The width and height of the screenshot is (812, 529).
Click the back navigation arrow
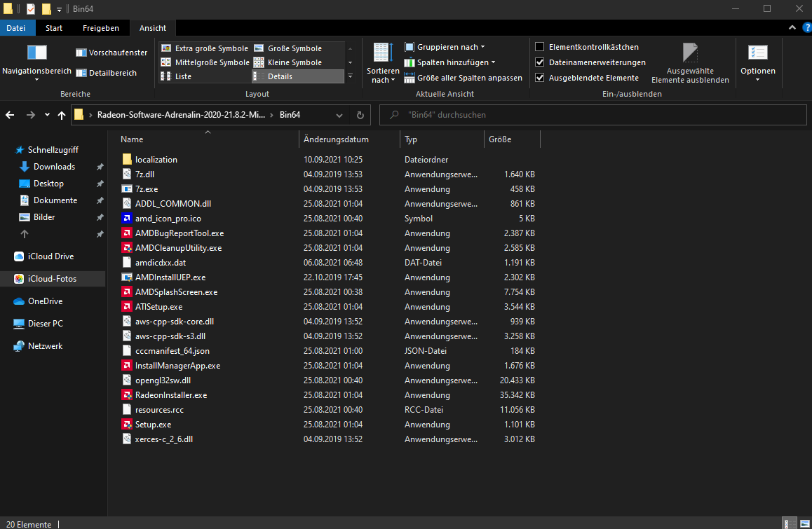tap(10, 115)
